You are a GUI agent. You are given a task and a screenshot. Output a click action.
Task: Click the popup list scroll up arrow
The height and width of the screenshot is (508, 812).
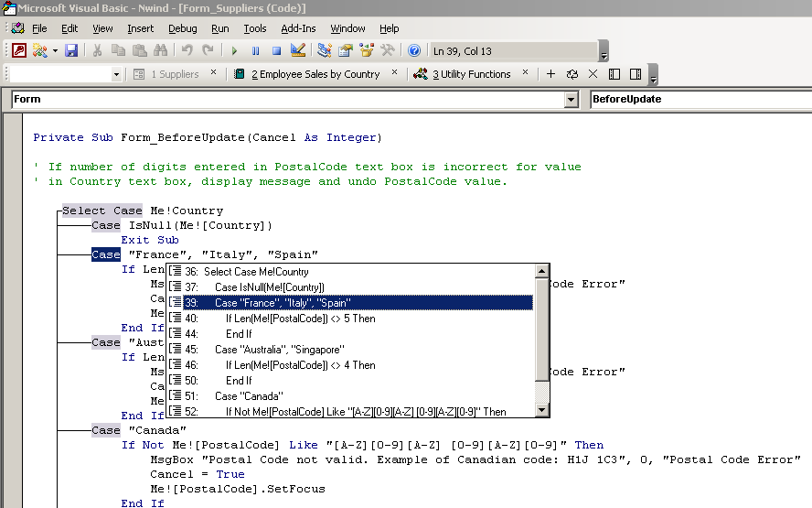tap(541, 271)
